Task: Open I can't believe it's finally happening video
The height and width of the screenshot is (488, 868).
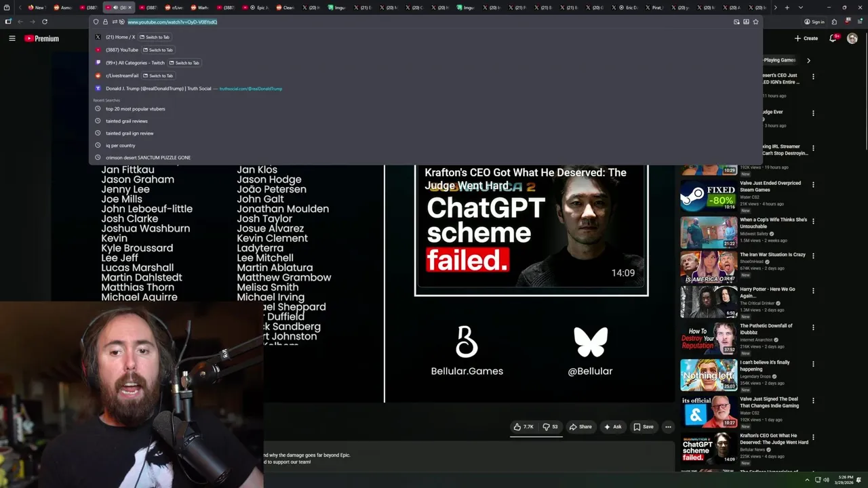Action: (709, 374)
